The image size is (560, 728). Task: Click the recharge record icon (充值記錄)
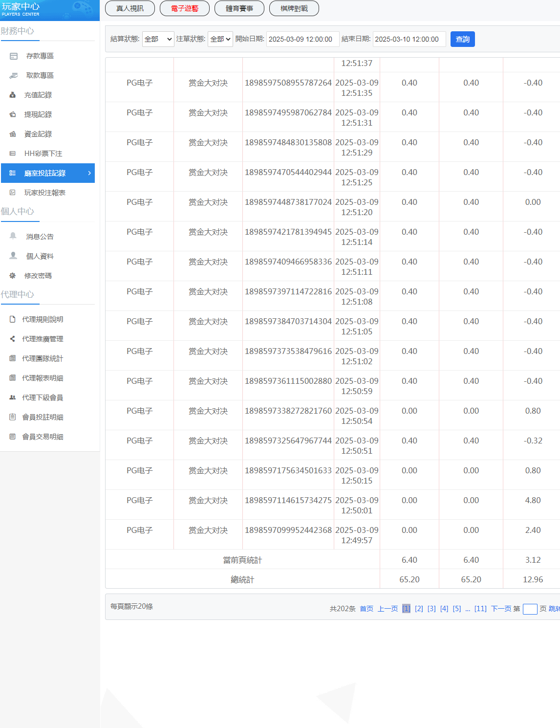click(x=13, y=95)
